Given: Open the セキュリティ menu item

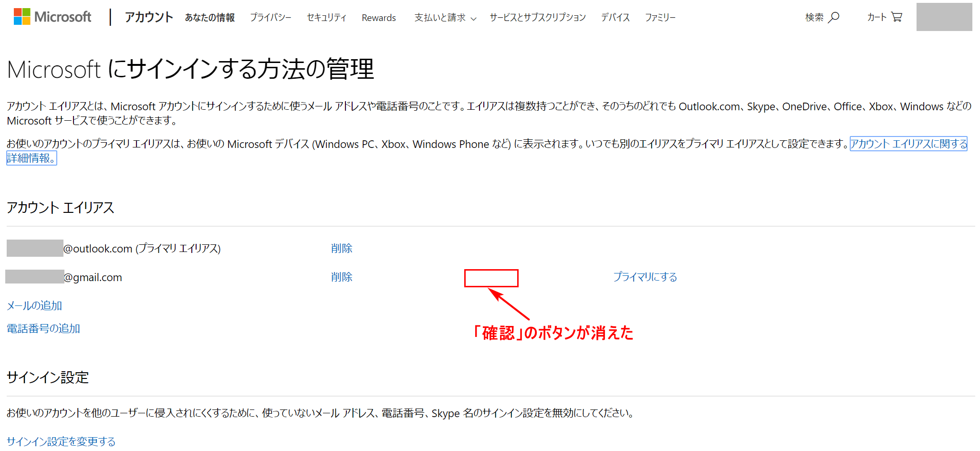Looking at the screenshot, I should click(326, 18).
